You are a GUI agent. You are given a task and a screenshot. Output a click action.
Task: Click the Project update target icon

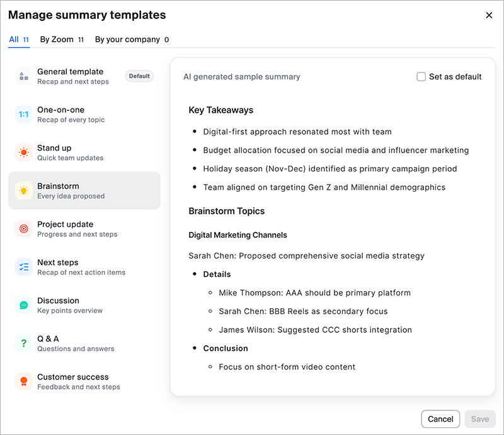coord(23,229)
